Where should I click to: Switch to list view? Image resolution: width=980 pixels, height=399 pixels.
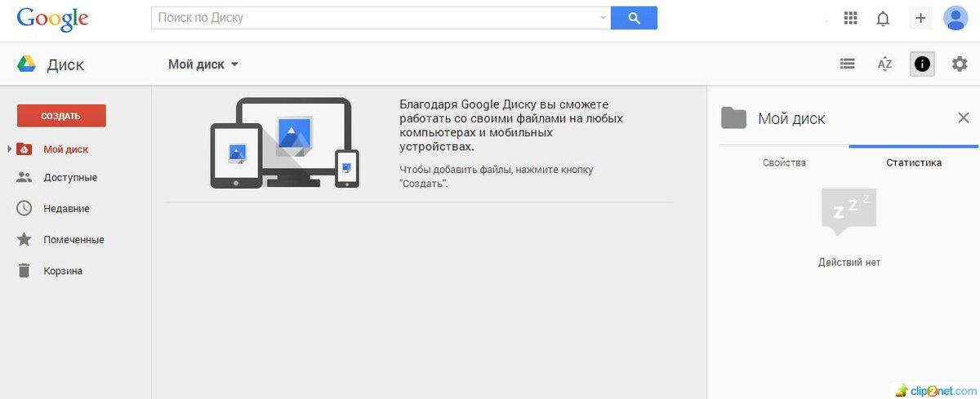[848, 64]
